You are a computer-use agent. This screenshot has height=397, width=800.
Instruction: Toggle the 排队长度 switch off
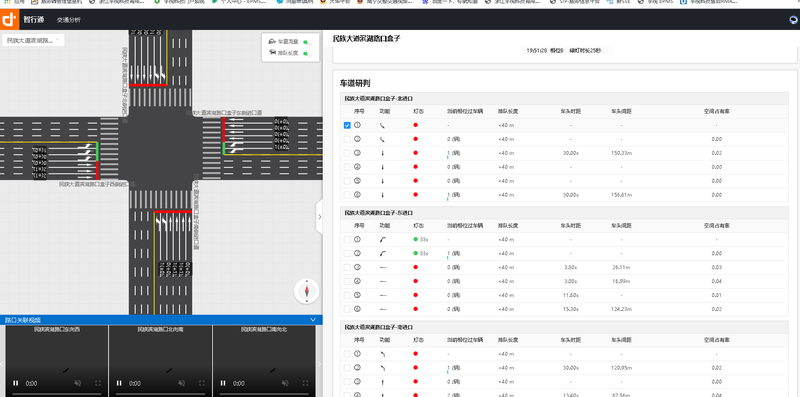click(x=308, y=53)
